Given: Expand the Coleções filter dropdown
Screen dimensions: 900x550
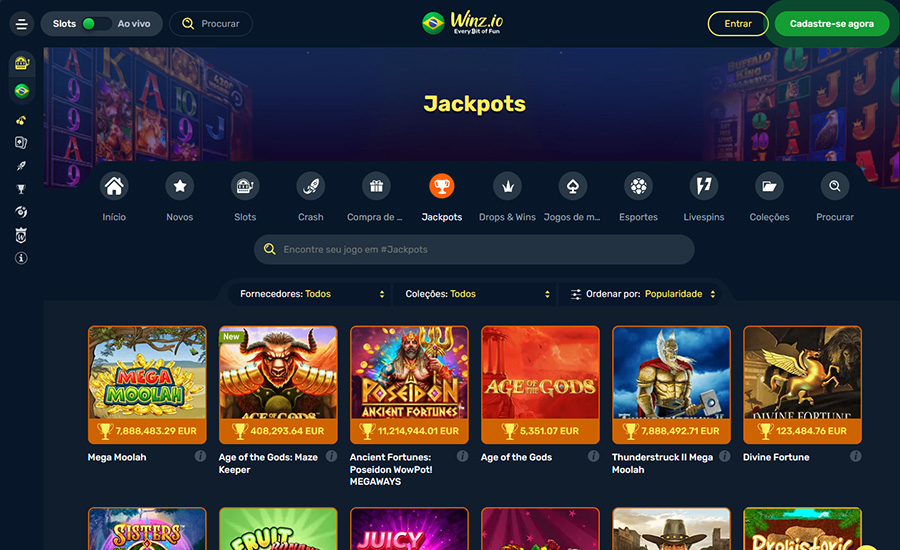Looking at the screenshot, I should point(476,294).
